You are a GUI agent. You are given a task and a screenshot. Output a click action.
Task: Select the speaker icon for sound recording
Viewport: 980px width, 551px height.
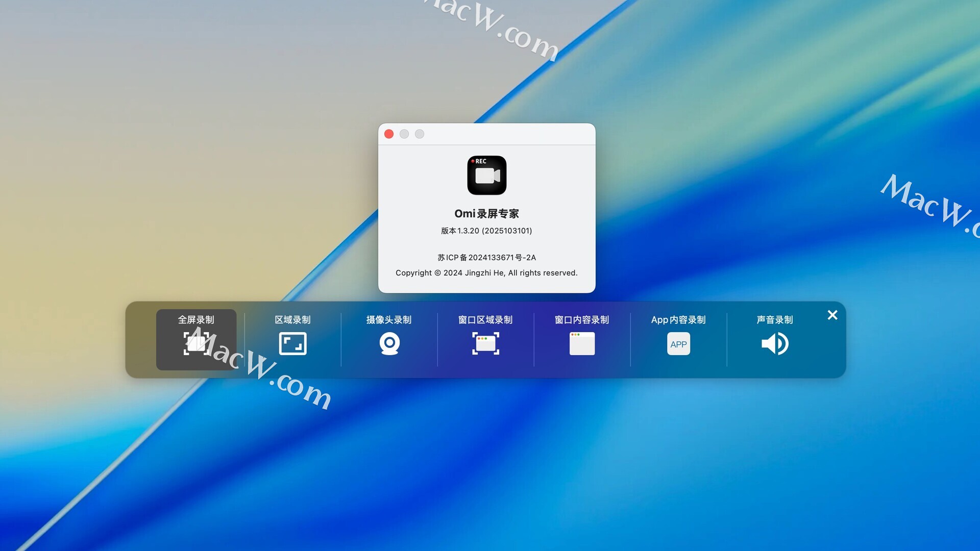(775, 343)
